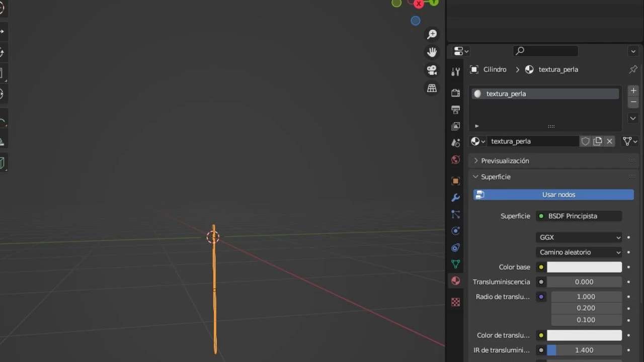Click the Color base white swatch
Image resolution: width=644 pixels, height=362 pixels.
tap(584, 267)
